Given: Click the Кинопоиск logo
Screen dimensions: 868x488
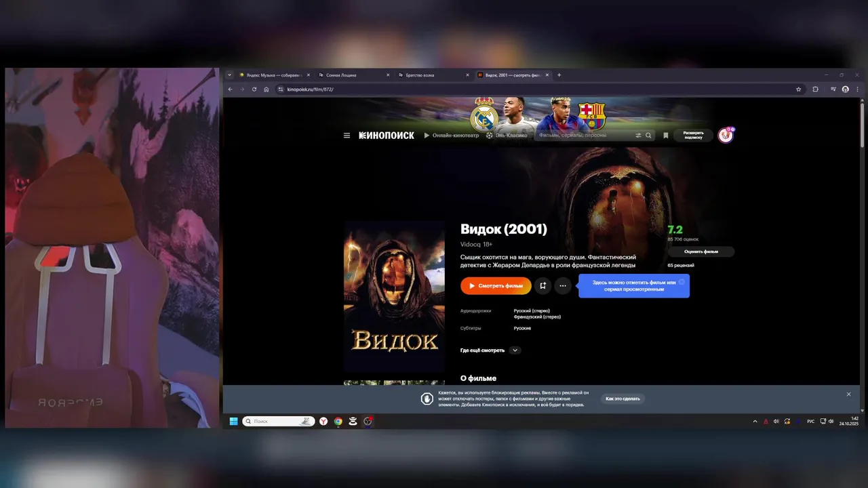Looking at the screenshot, I should coord(387,136).
